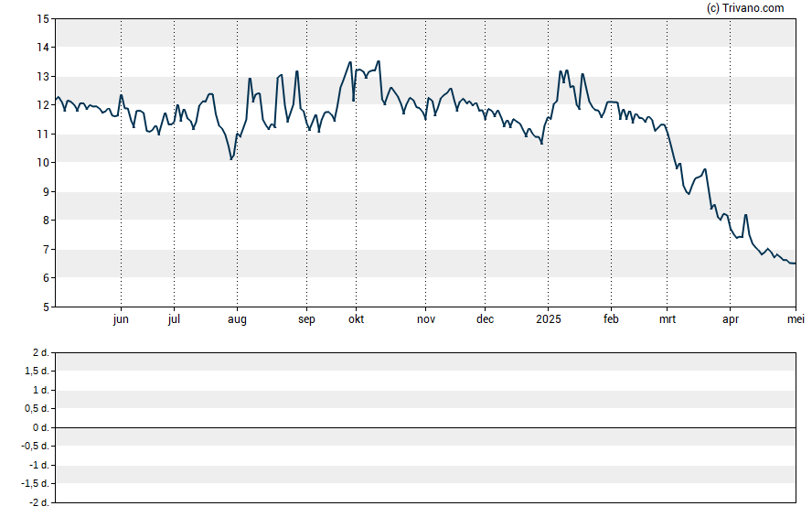Image resolution: width=812 pixels, height=517 pixels.
Task: Click the '6' price axis label
Action: point(46,278)
